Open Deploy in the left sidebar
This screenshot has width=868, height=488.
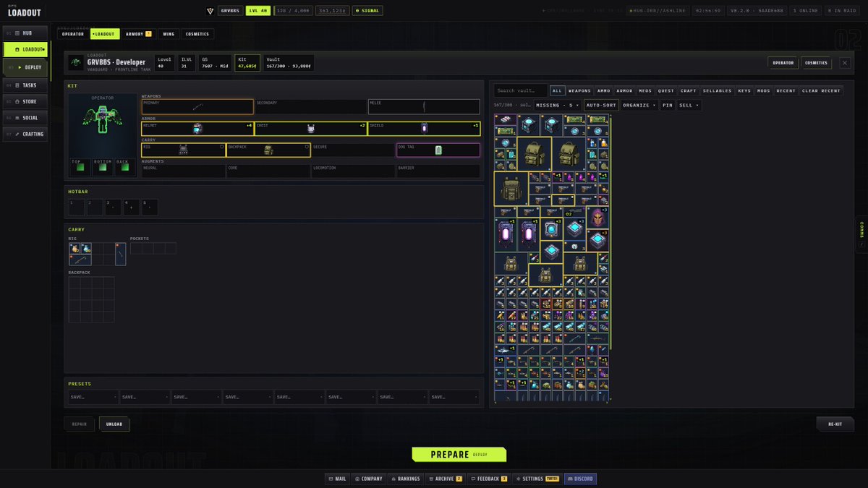point(25,67)
